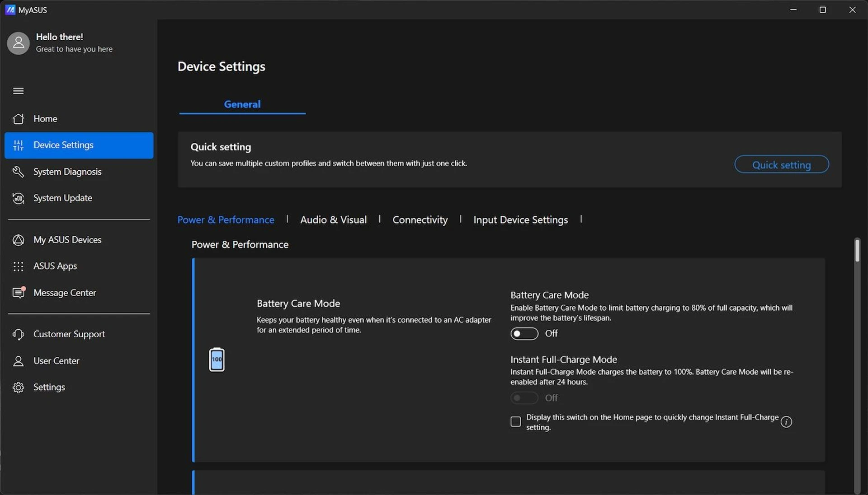Viewport: 868px width, 495px height.
Task: Switch to Input Device Settings section
Action: 520,220
